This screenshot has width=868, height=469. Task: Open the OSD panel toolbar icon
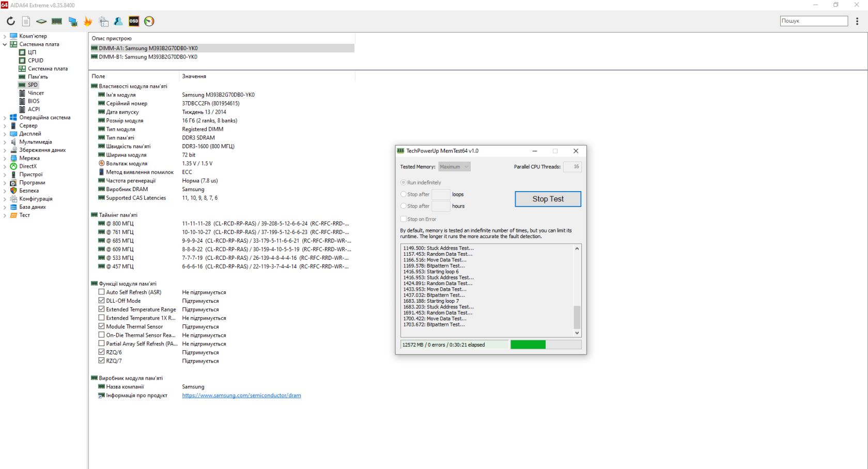pos(134,21)
